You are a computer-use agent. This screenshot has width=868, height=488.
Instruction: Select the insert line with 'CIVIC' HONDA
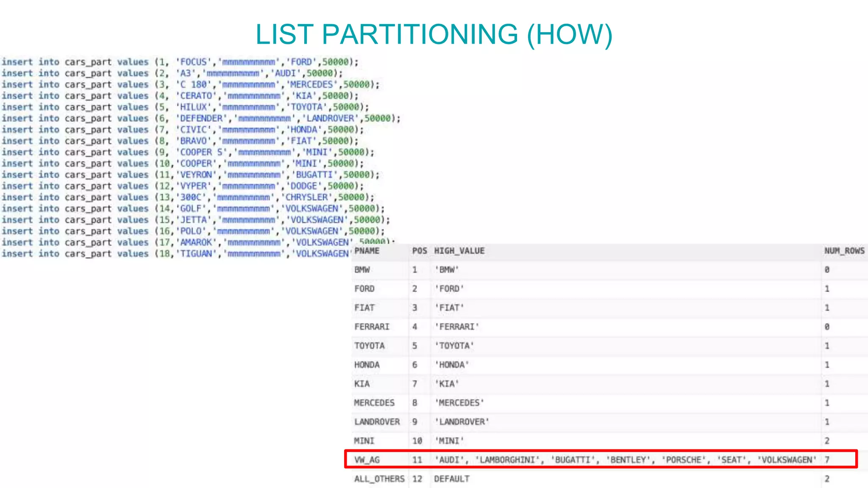point(183,130)
